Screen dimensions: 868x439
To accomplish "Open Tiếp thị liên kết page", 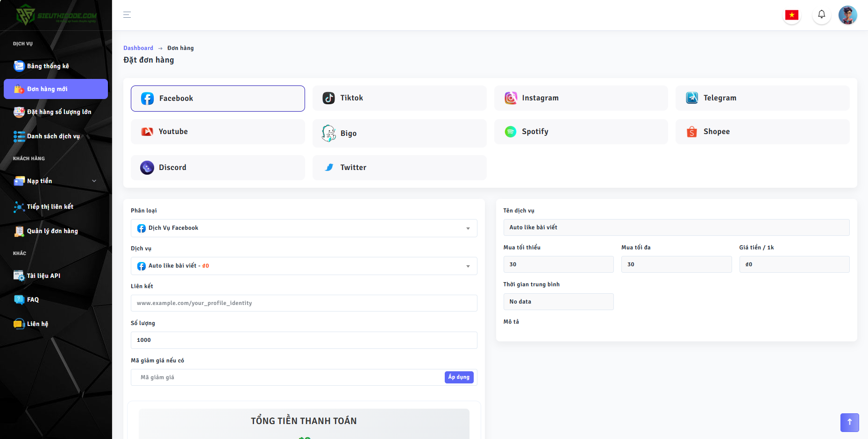I will 56,207.
